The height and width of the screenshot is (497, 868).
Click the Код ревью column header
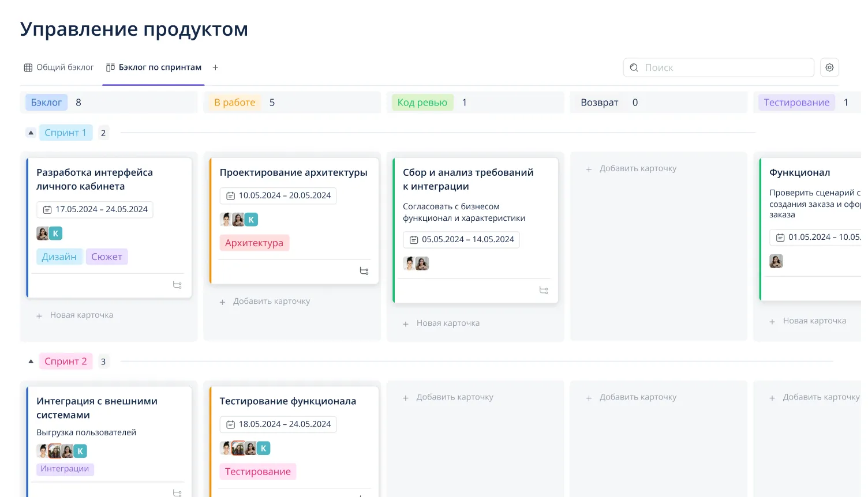[422, 103]
